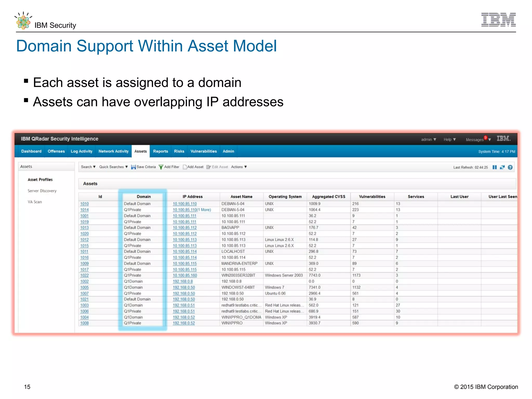Open the admin user menu

tap(429, 139)
